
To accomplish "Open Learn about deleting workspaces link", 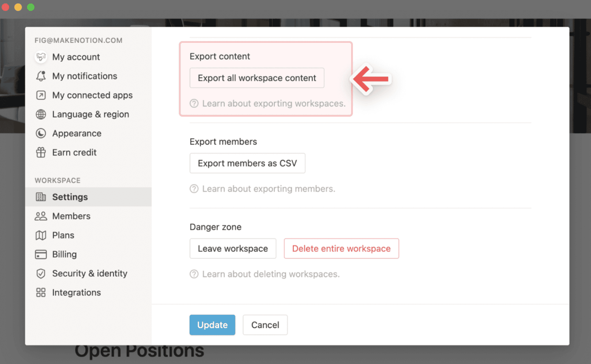I will pos(271,274).
